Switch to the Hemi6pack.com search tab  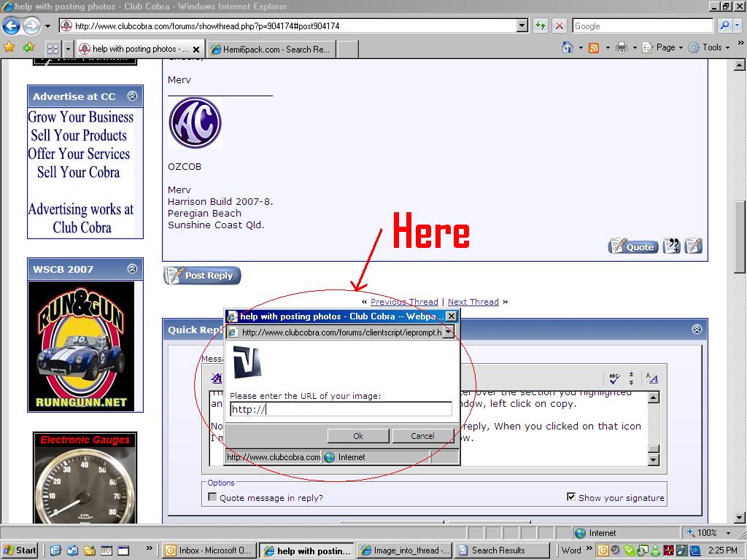pos(270,50)
